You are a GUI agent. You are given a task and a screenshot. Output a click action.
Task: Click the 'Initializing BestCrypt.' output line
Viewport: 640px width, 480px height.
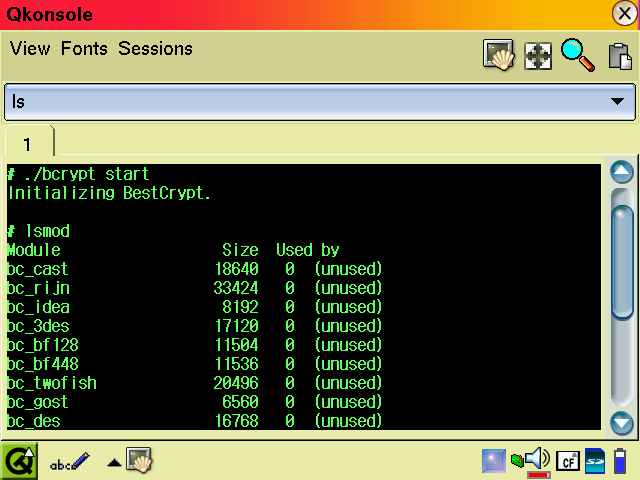point(109,193)
